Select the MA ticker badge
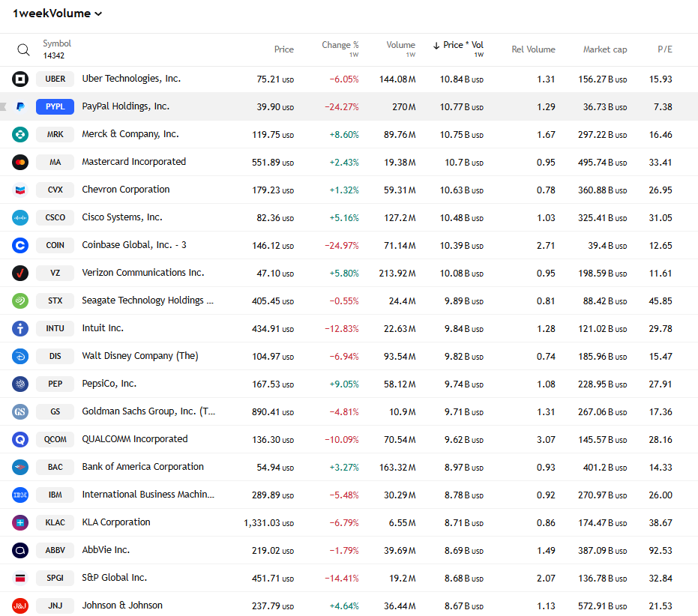 (55, 163)
